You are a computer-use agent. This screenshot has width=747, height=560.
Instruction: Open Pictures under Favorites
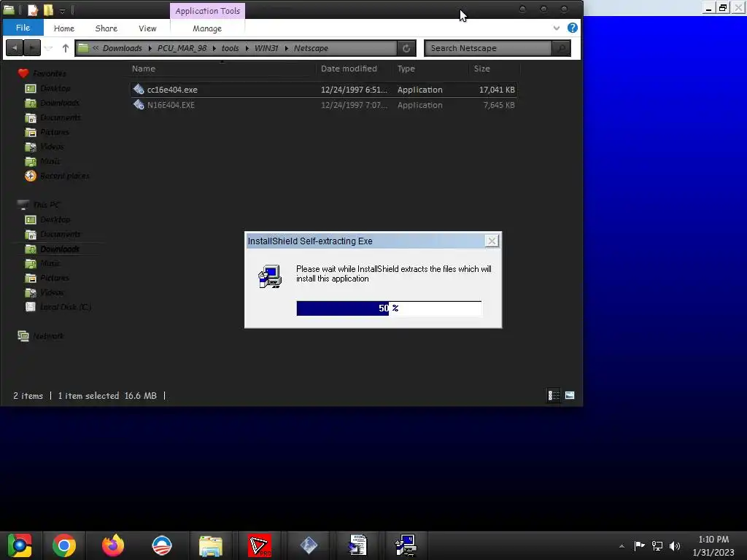[54, 132]
